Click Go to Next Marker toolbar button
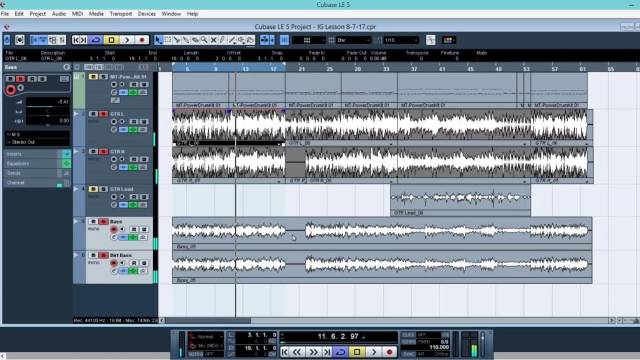This screenshot has height=360, width=640. [x=83, y=40]
